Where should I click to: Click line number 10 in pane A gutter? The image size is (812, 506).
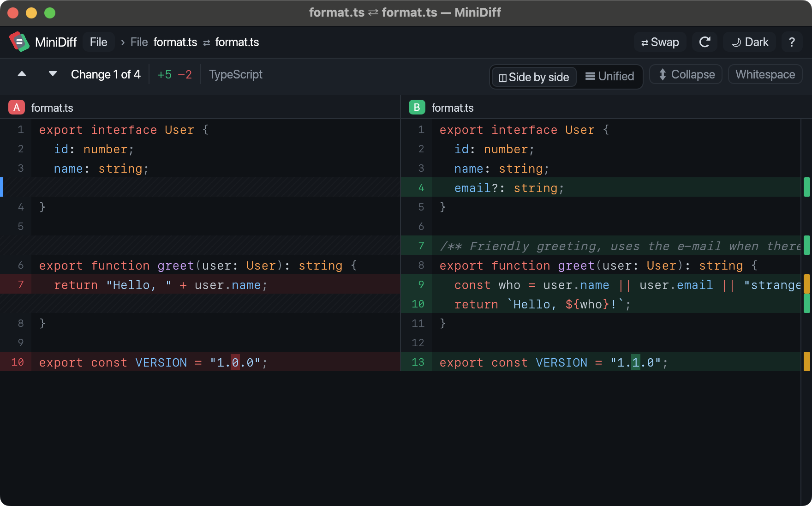[x=18, y=362]
